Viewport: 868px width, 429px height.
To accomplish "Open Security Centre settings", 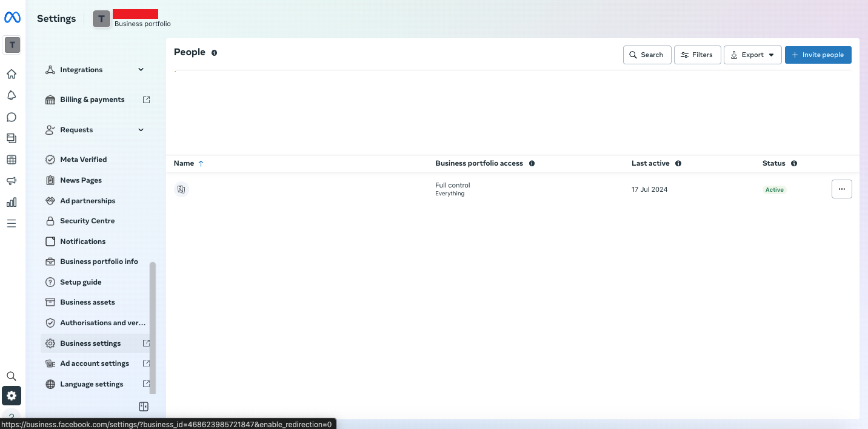I will 87,221.
